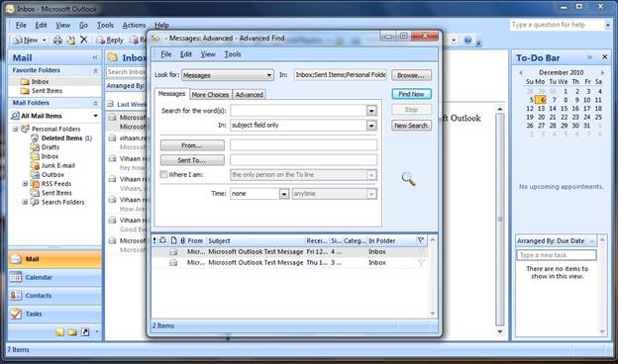Image resolution: width=618 pixels, height=364 pixels.
Task: Click the Browse... button
Action: tap(411, 75)
